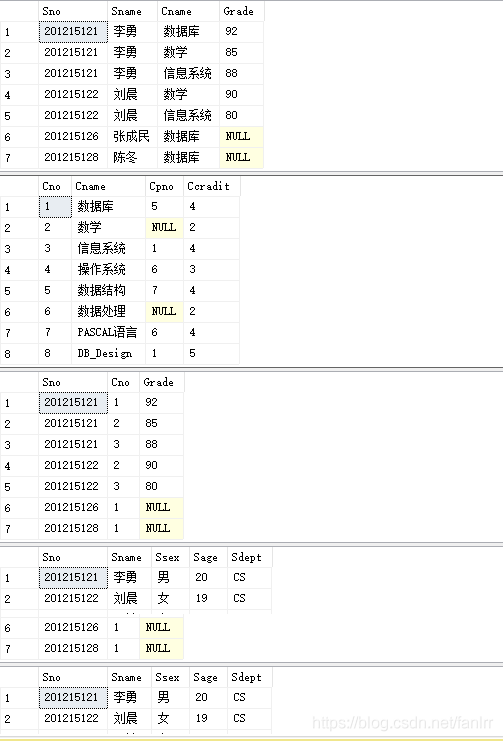
Task: Click the 张成民 student name cell
Action: [132, 137]
